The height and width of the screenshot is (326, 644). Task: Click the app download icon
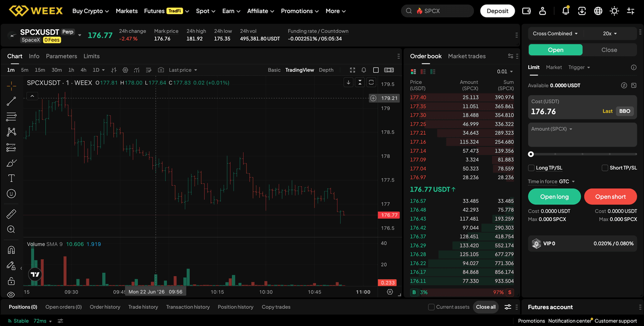click(582, 11)
